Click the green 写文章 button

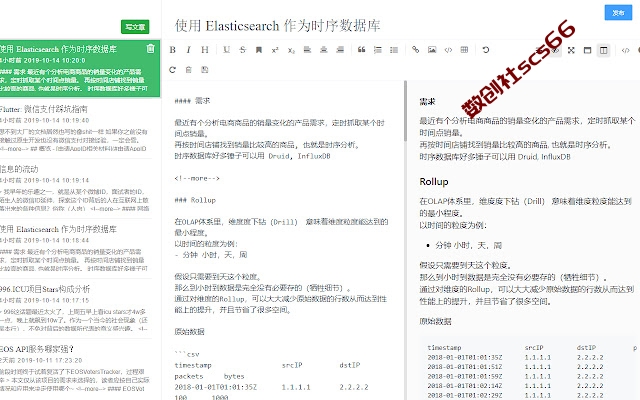tap(135, 27)
